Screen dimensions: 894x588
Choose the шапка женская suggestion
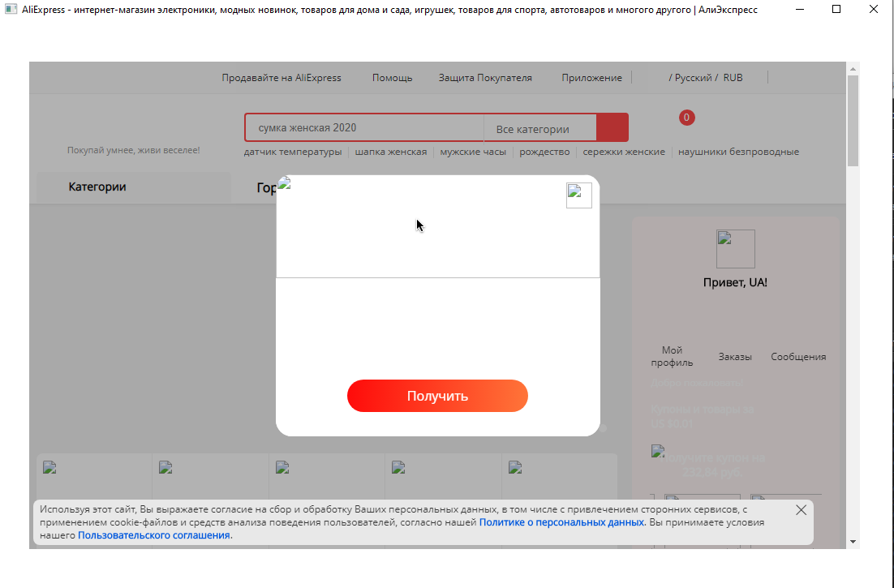tap(390, 152)
